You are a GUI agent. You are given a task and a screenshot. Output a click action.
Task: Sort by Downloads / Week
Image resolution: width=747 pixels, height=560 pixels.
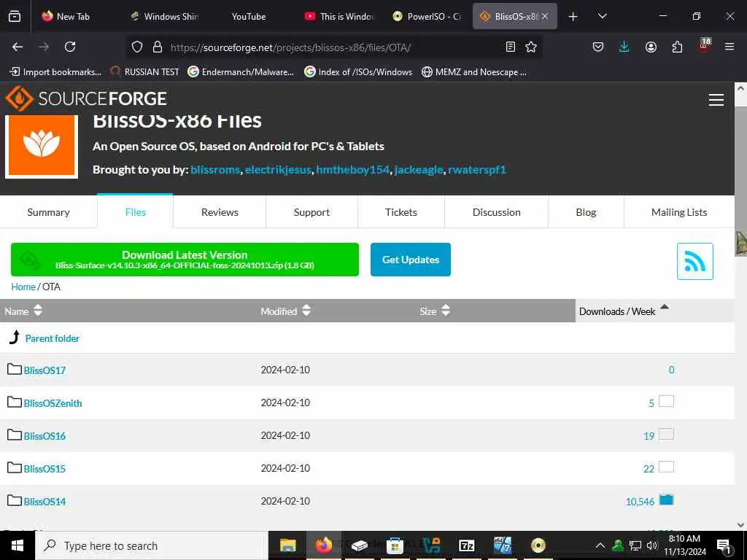point(624,311)
